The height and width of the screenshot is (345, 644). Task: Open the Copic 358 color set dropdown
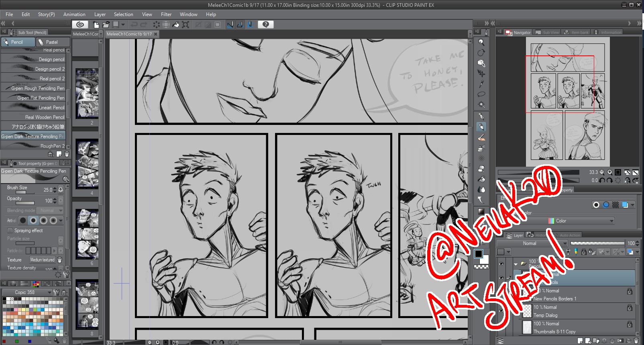point(27,292)
